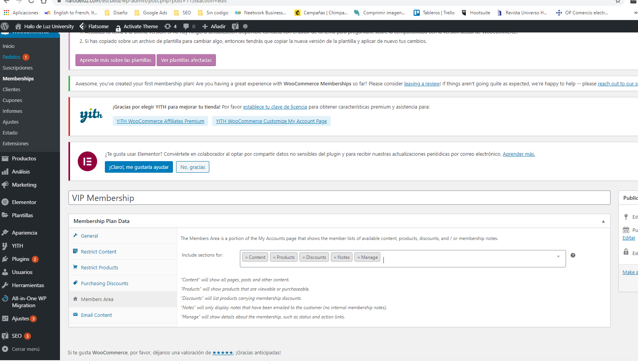Open SEO Yoast icon in sidebar
This screenshot has width=638, height=364.
click(x=5, y=336)
